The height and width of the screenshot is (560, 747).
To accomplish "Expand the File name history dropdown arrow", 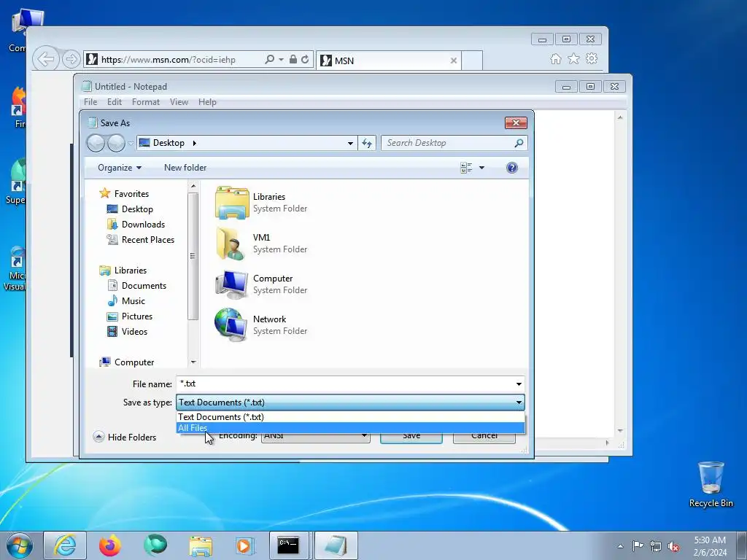I will coord(519,384).
